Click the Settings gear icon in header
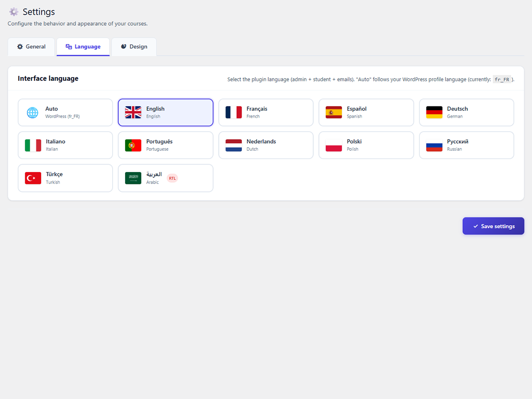532x399 pixels. 14,12
